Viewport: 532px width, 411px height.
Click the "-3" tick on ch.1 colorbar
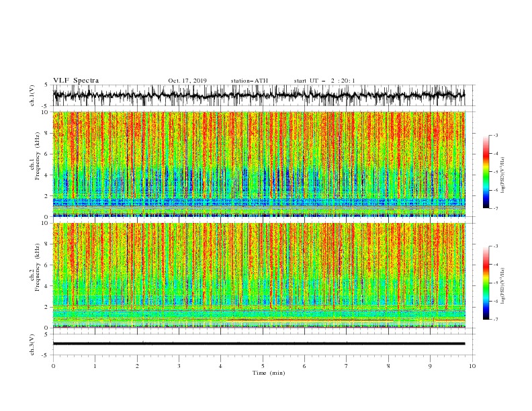point(496,135)
